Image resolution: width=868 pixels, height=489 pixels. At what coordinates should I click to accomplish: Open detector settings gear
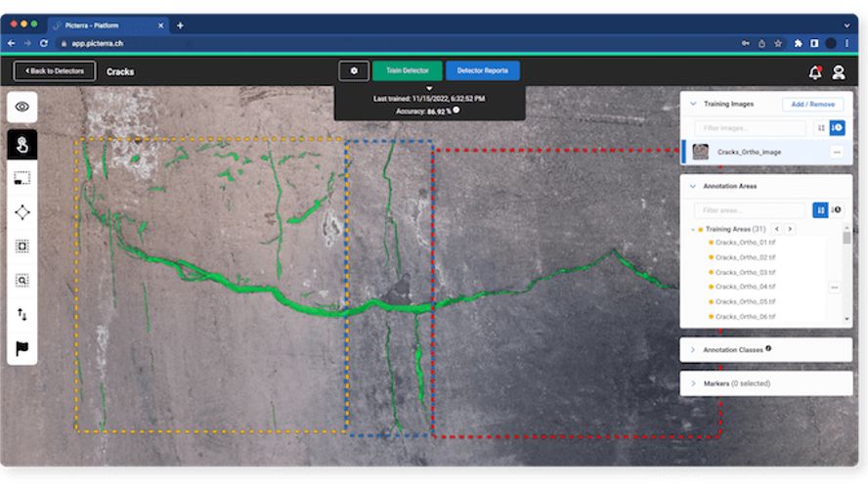354,71
